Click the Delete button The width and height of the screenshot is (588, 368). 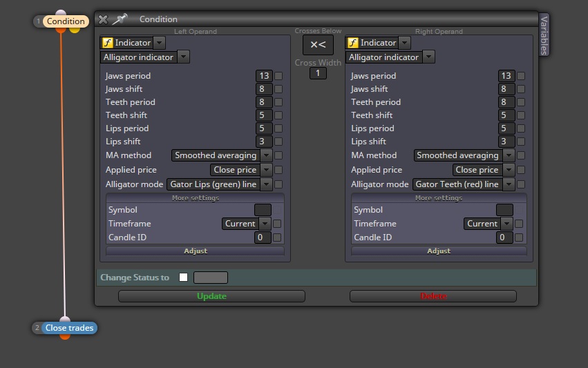click(x=433, y=296)
